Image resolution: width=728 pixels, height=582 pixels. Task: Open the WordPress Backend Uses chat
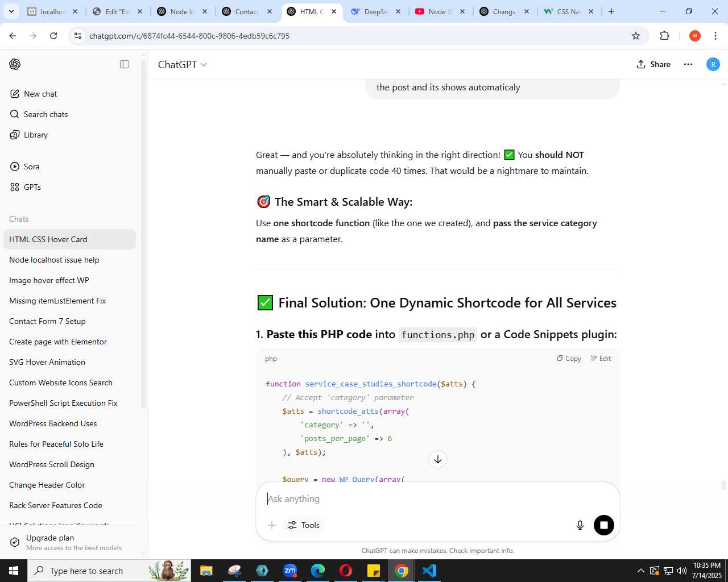[69, 423]
